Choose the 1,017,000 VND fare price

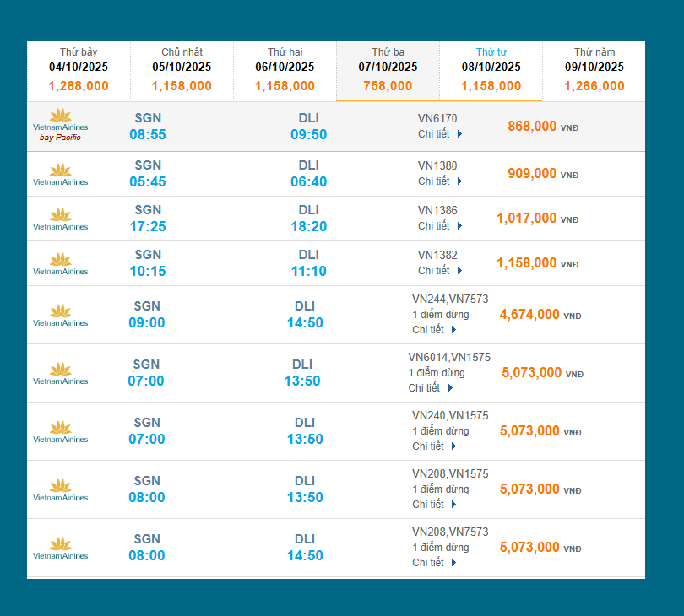click(527, 219)
